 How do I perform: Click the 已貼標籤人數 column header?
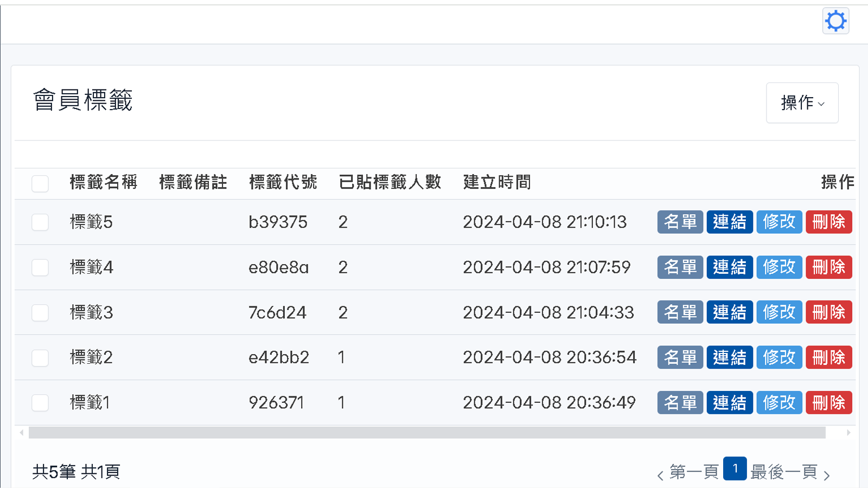(390, 182)
